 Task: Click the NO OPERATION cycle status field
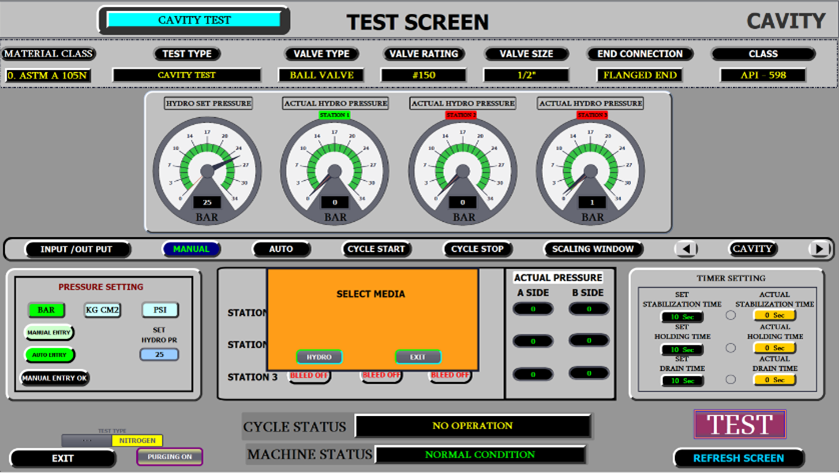click(x=472, y=426)
